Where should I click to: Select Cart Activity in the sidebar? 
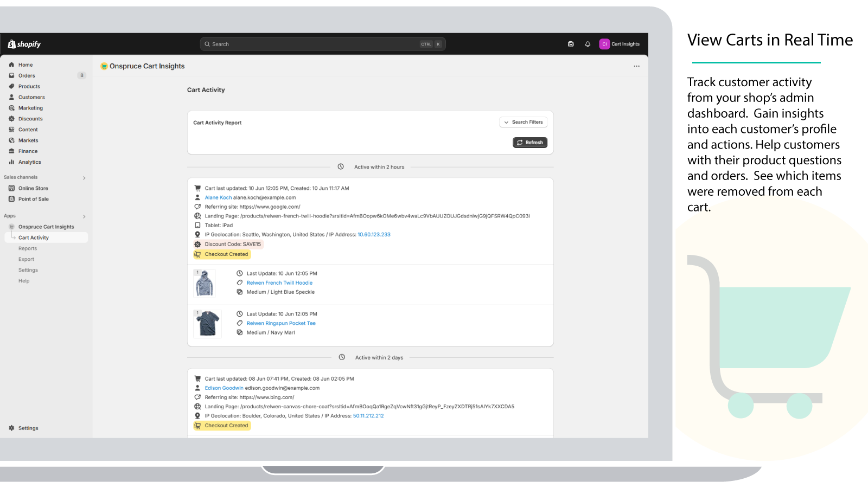click(x=46, y=237)
